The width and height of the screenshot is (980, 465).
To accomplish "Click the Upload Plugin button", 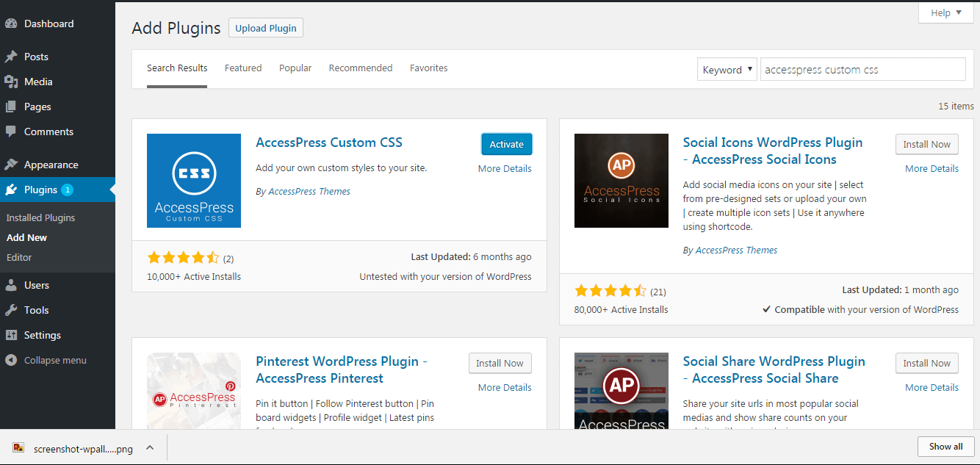I will (x=266, y=28).
